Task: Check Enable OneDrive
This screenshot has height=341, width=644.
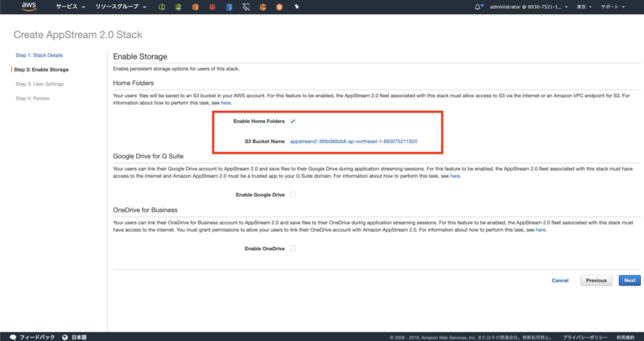Action: pyautogui.click(x=293, y=249)
